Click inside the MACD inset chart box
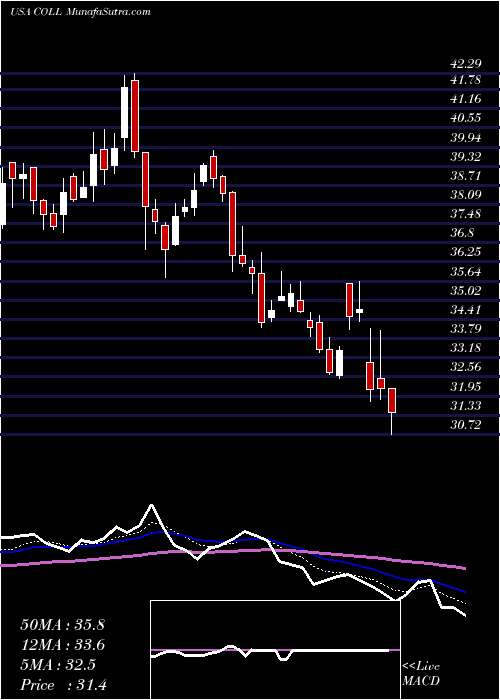 coord(276,650)
